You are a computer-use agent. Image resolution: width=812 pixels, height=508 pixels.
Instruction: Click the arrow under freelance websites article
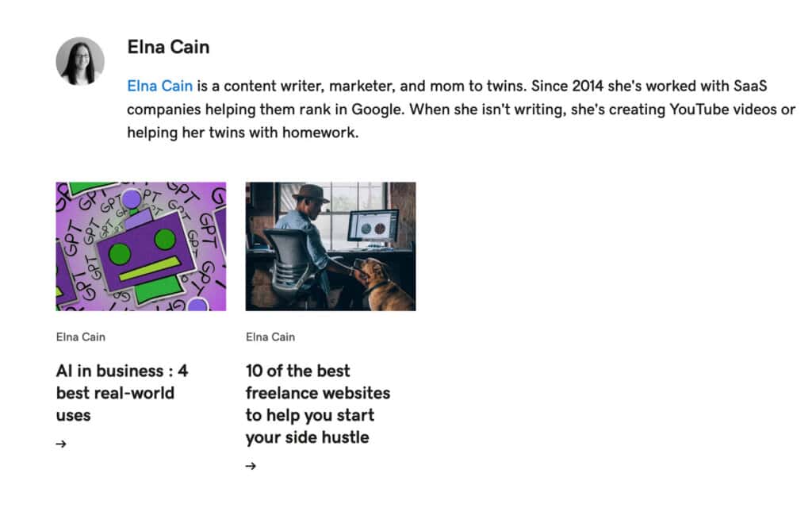pyautogui.click(x=251, y=466)
